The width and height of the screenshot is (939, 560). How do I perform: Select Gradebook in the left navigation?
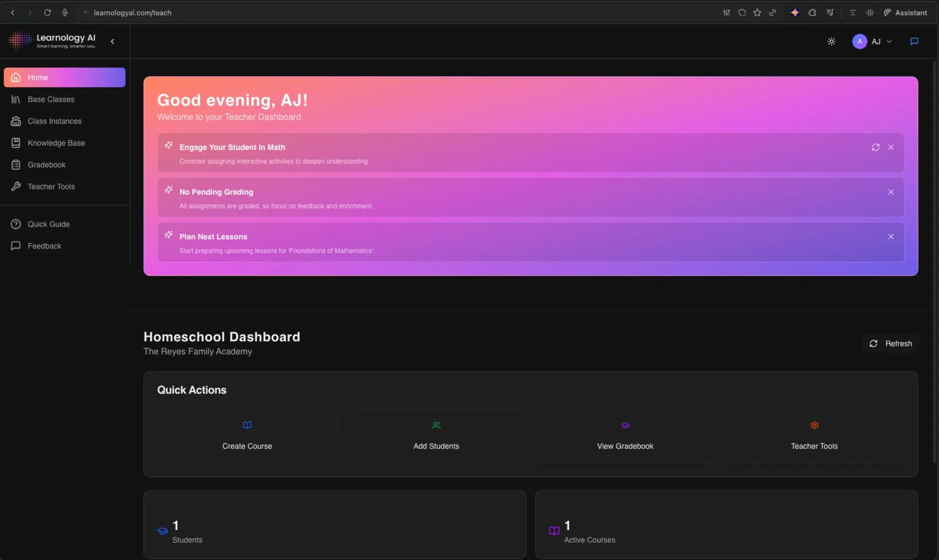[x=65, y=165]
